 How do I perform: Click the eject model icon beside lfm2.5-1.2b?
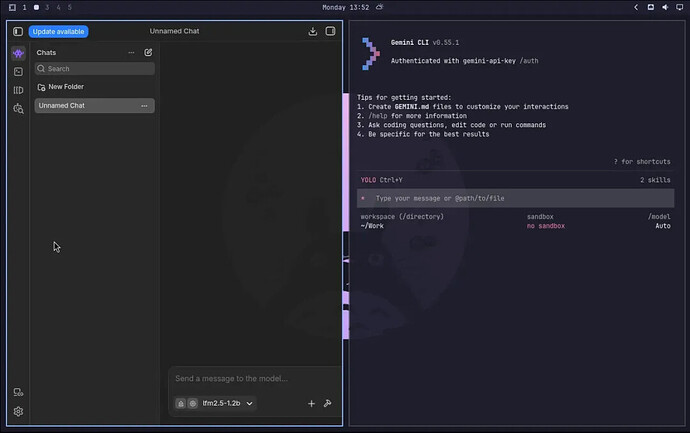pyautogui.click(x=181, y=404)
